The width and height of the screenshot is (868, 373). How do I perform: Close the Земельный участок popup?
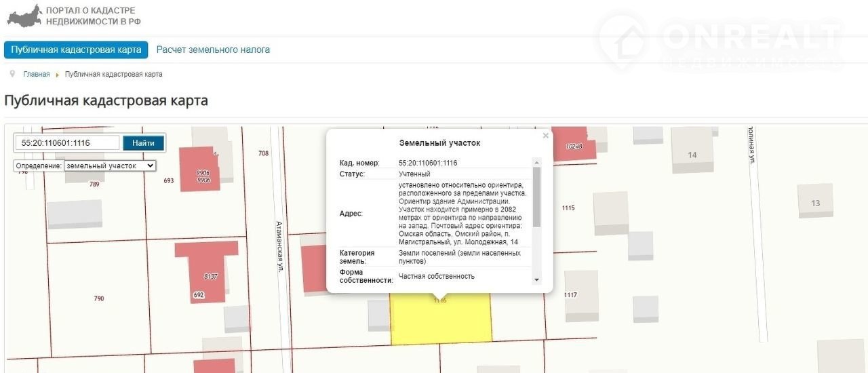(546, 136)
